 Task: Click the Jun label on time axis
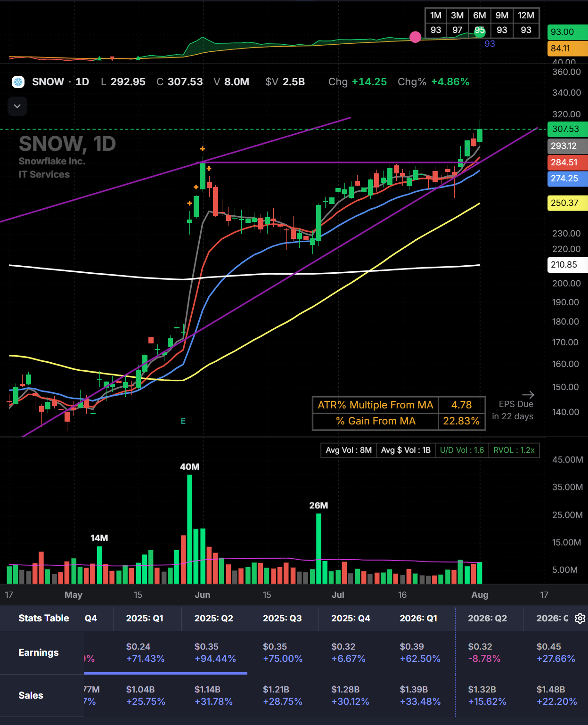(x=203, y=595)
